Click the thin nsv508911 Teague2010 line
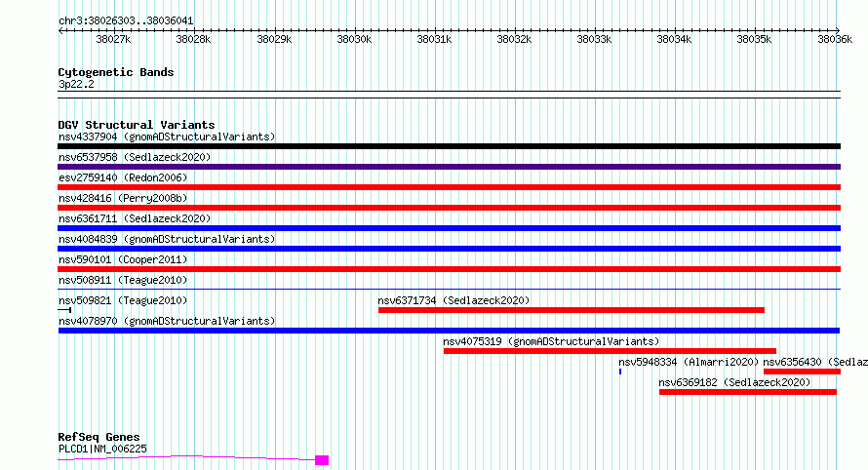This screenshot has height=470, width=868. (449, 289)
